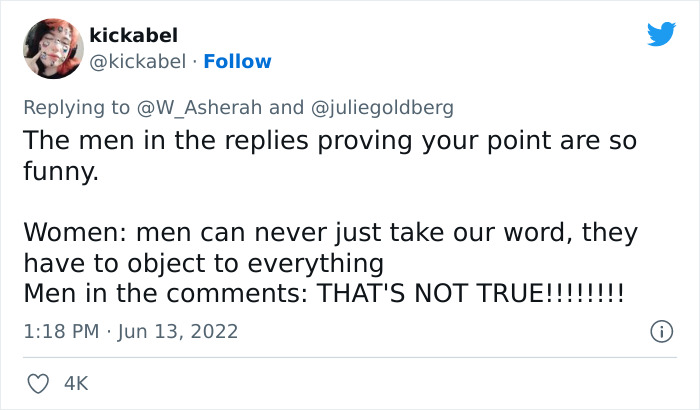Click the "THAT'S NOT TRUE!!!!!!!!" text

[470, 294]
